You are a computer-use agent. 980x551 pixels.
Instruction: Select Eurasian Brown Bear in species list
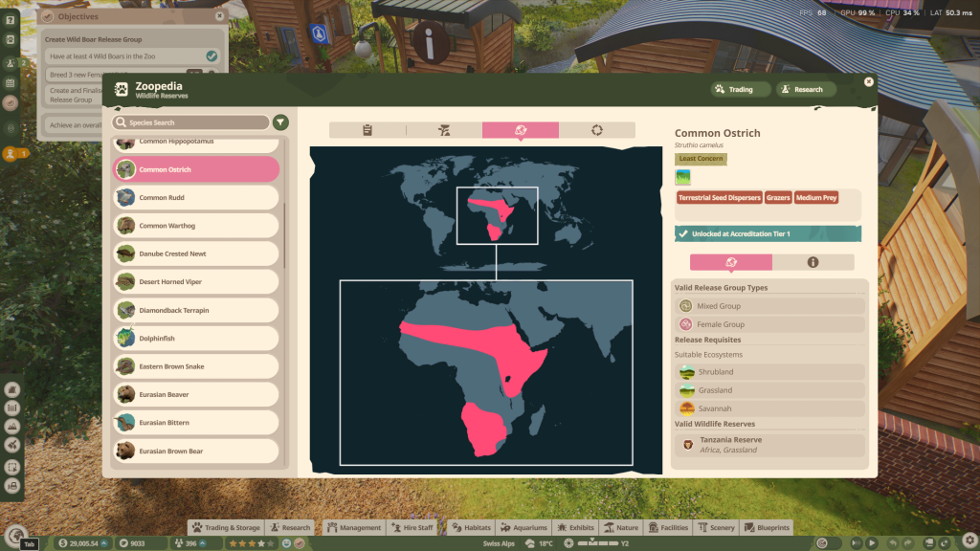click(x=195, y=451)
